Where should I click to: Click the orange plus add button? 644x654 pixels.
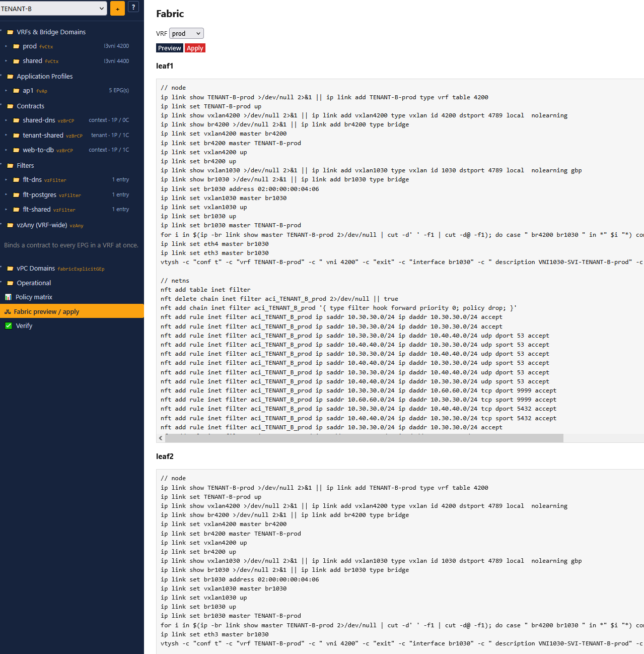117,9
